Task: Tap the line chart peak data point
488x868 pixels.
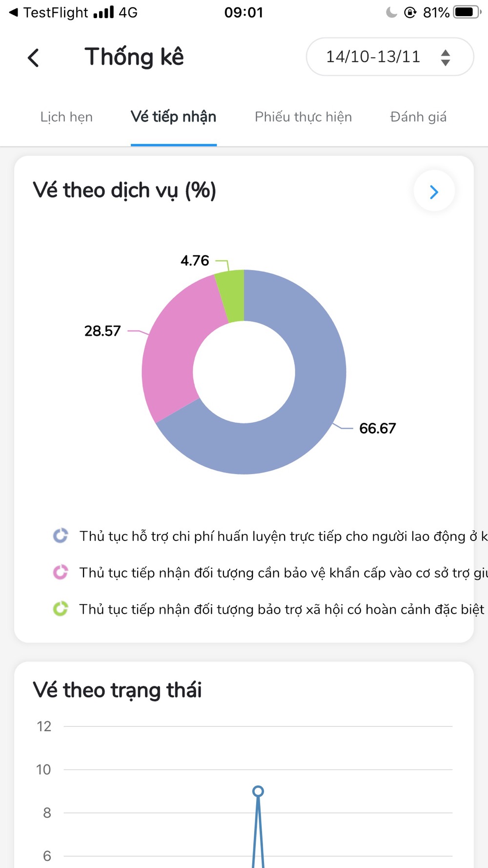Action: [x=258, y=791]
